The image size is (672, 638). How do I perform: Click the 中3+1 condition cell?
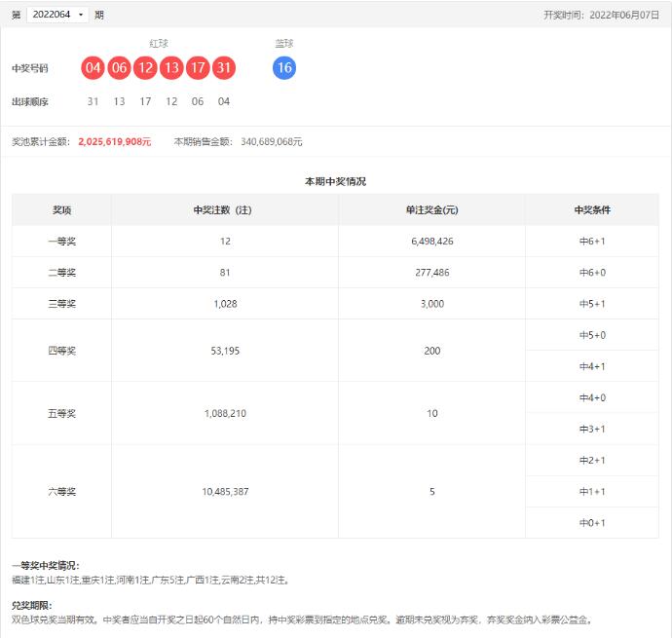point(592,430)
